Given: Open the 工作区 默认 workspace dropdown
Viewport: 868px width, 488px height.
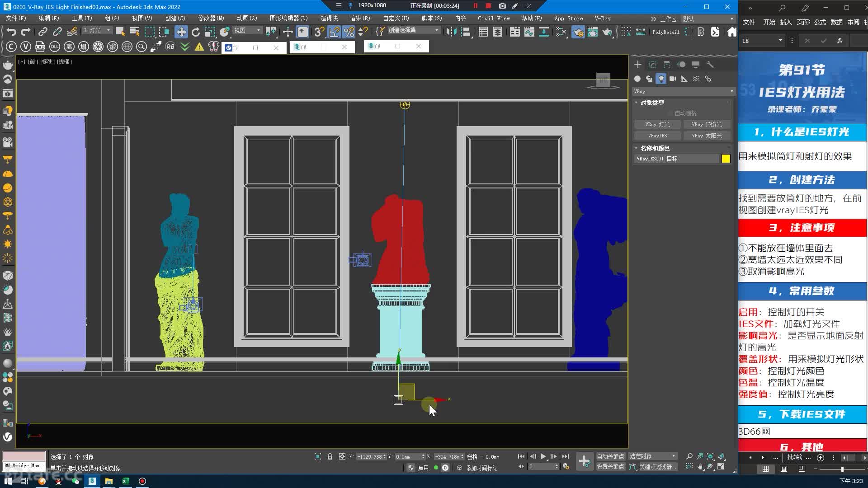Looking at the screenshot, I should pos(708,19).
